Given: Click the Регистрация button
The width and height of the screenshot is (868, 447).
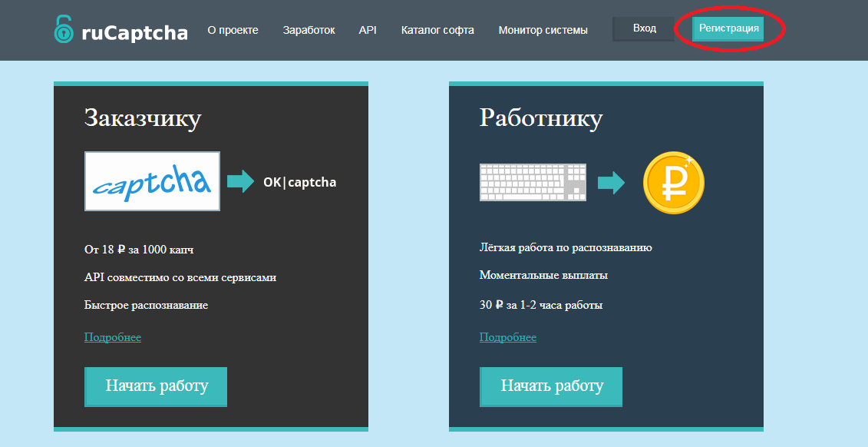Looking at the screenshot, I should click(728, 29).
